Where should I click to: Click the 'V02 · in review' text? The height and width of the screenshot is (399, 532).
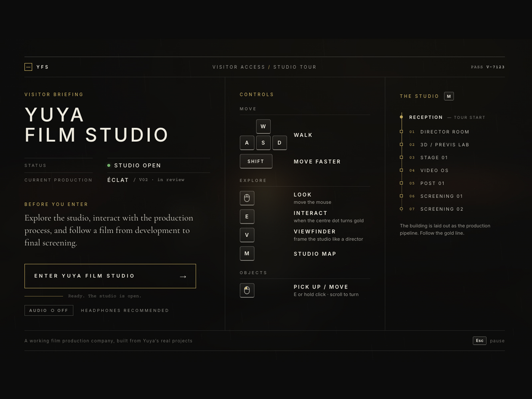coord(162,180)
